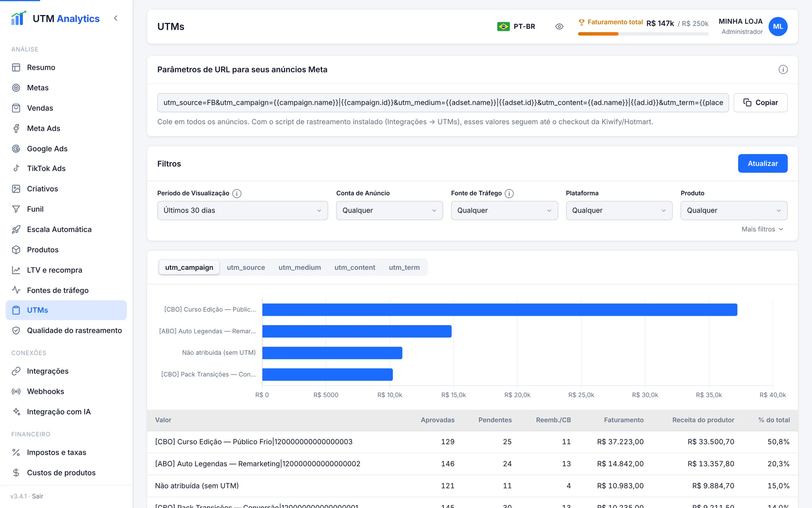Open the Conta de Anúncio dropdown
The height and width of the screenshot is (508, 812).
click(389, 211)
